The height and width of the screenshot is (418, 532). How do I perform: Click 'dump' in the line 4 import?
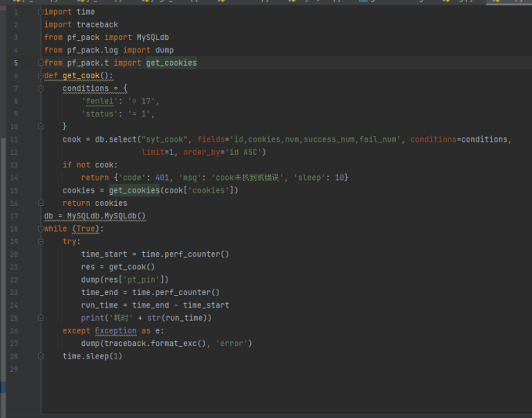[x=164, y=50]
